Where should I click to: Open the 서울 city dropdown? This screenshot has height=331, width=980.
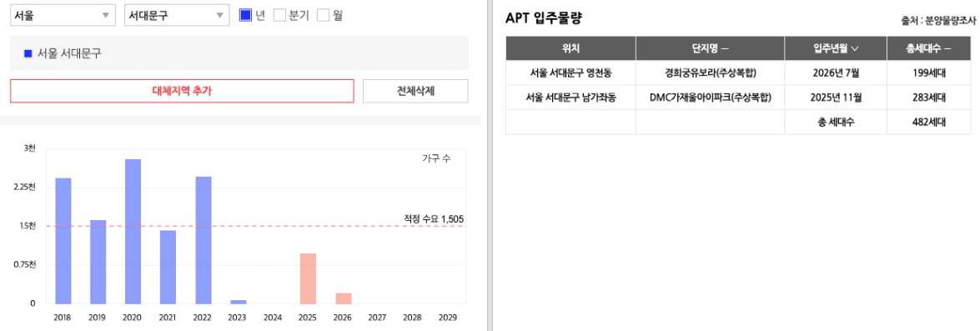pyautogui.click(x=63, y=16)
